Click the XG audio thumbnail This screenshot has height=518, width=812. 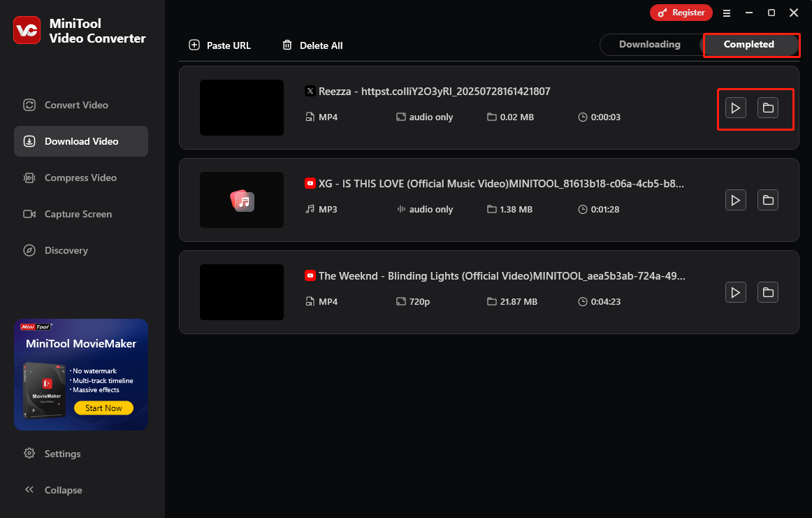coord(242,200)
